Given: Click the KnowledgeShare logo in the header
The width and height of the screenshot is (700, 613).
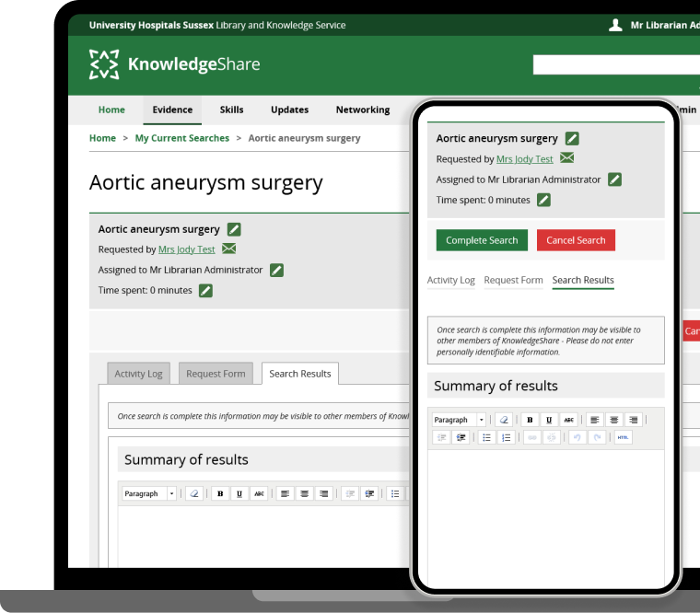Looking at the screenshot, I should 175,64.
